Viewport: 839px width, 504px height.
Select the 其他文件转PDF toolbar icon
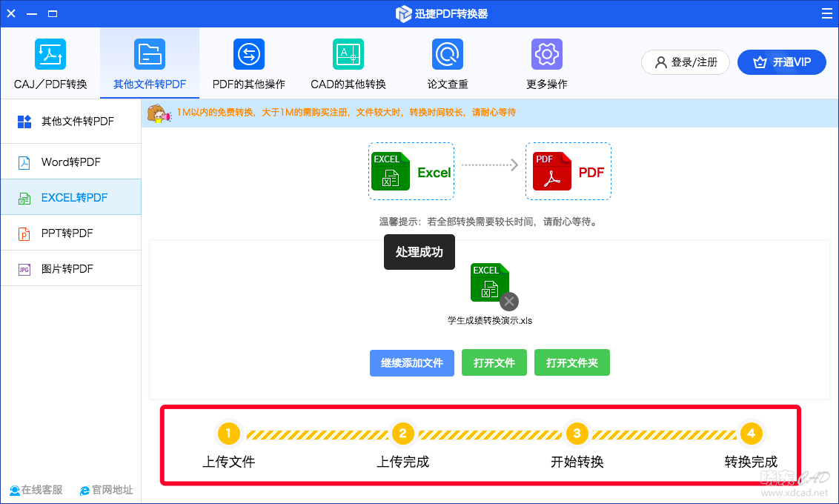(x=150, y=54)
